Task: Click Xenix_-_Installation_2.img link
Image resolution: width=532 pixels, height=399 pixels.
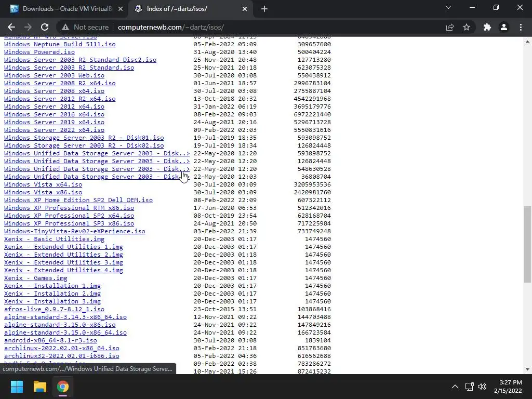Action: click(x=52, y=294)
